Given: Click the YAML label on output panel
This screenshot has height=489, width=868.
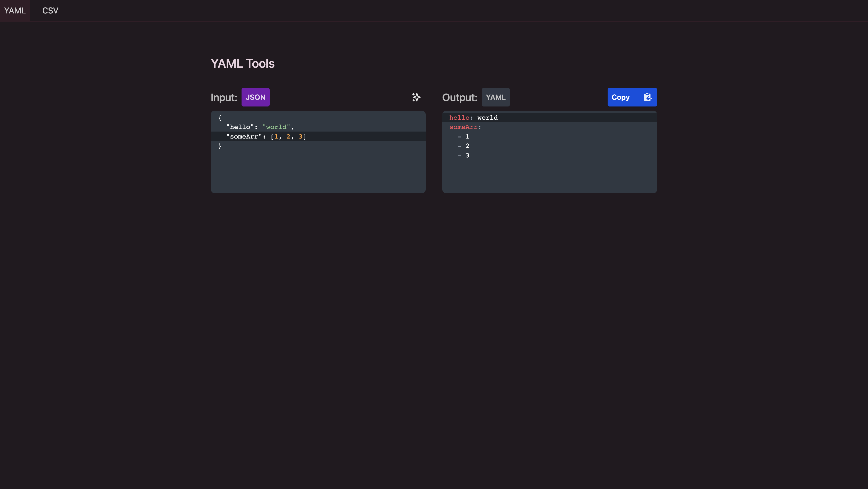Looking at the screenshot, I should [x=495, y=97].
